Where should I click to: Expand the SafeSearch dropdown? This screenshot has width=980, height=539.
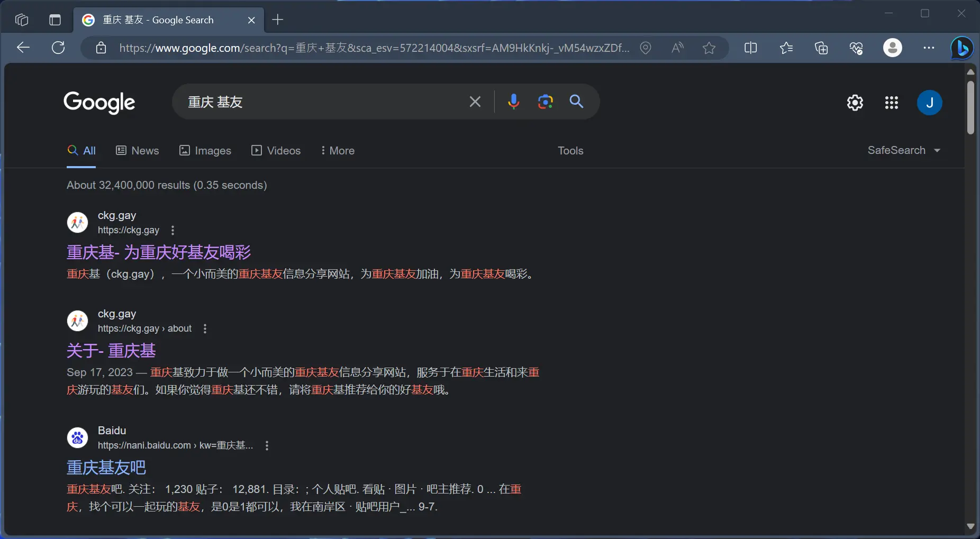904,150
